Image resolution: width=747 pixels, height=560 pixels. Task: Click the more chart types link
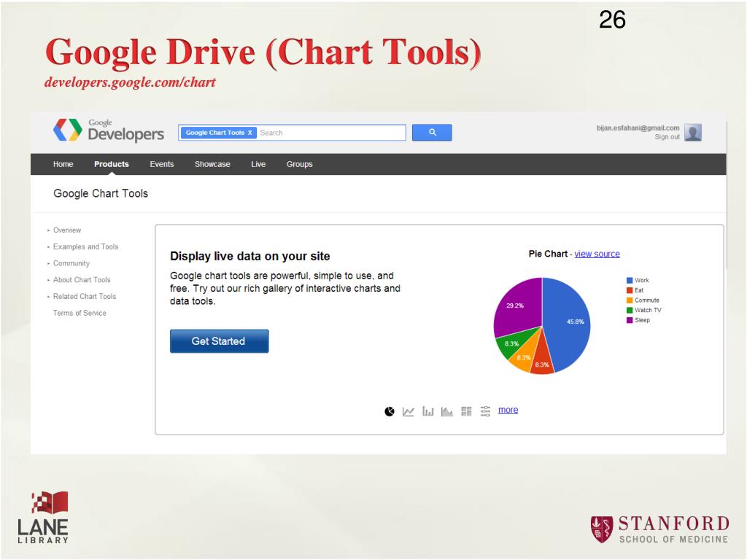(x=508, y=410)
